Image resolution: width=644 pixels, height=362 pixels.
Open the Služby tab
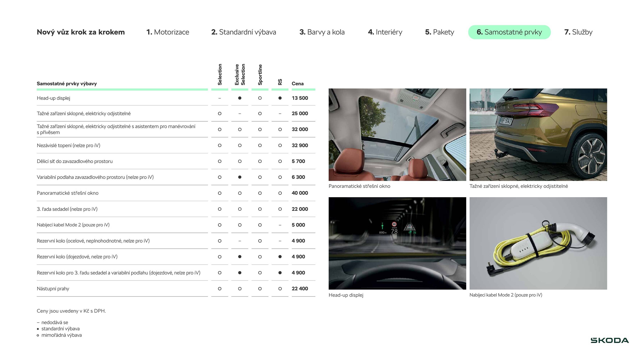coord(578,32)
